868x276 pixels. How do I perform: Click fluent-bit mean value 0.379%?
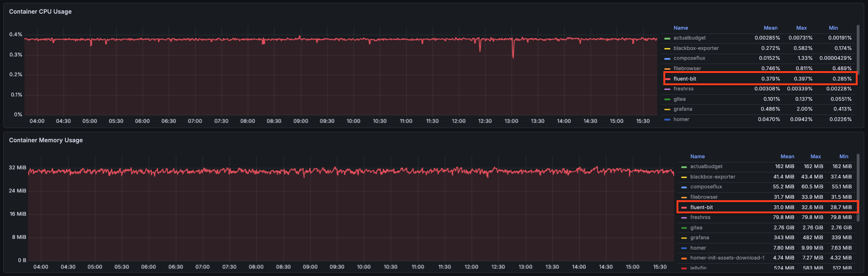771,79
